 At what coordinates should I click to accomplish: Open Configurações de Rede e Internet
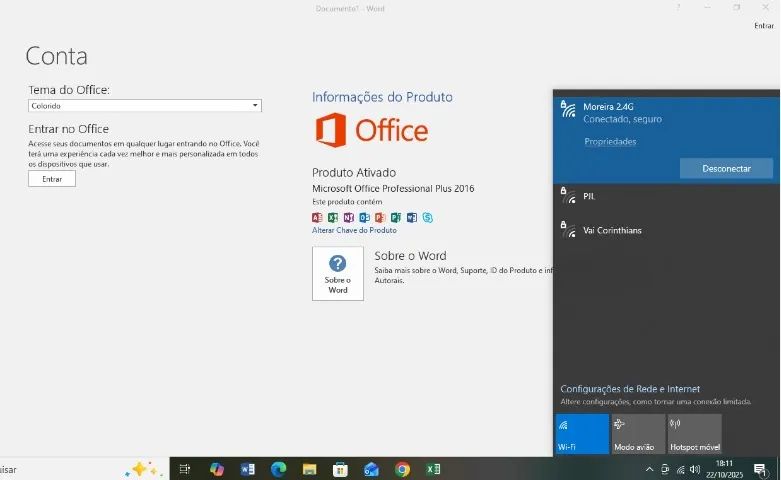point(630,389)
